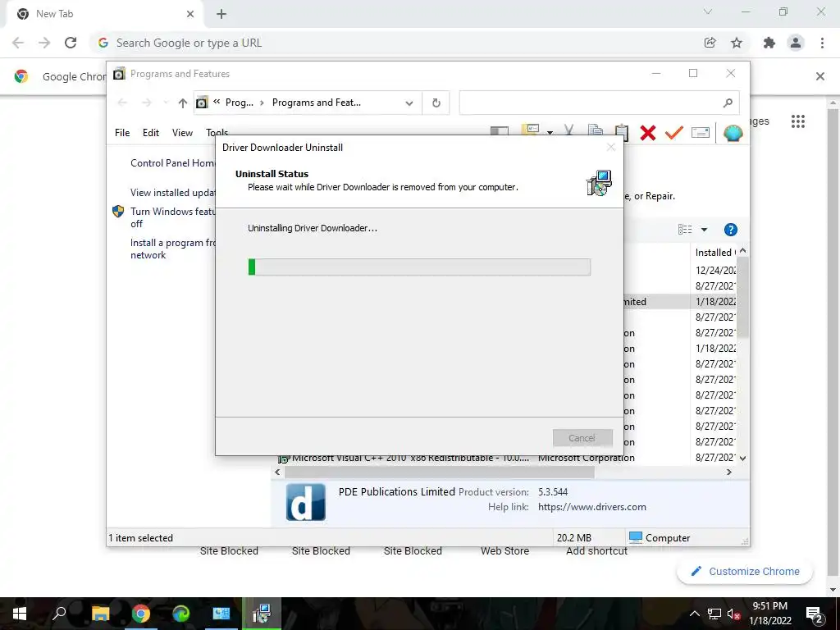Click the share page icon in Chrome
840x630 pixels.
point(710,43)
